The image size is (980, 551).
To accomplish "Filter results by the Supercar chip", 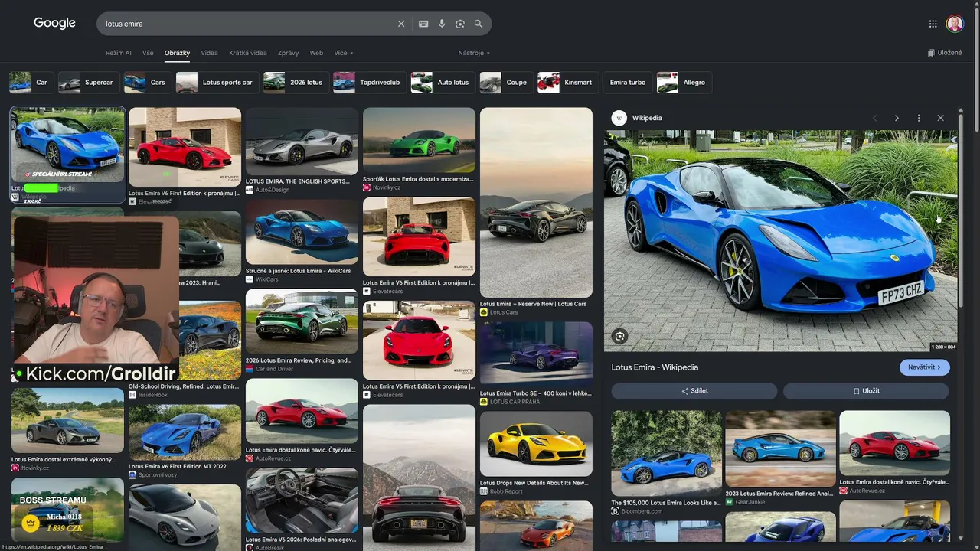I will click(89, 83).
